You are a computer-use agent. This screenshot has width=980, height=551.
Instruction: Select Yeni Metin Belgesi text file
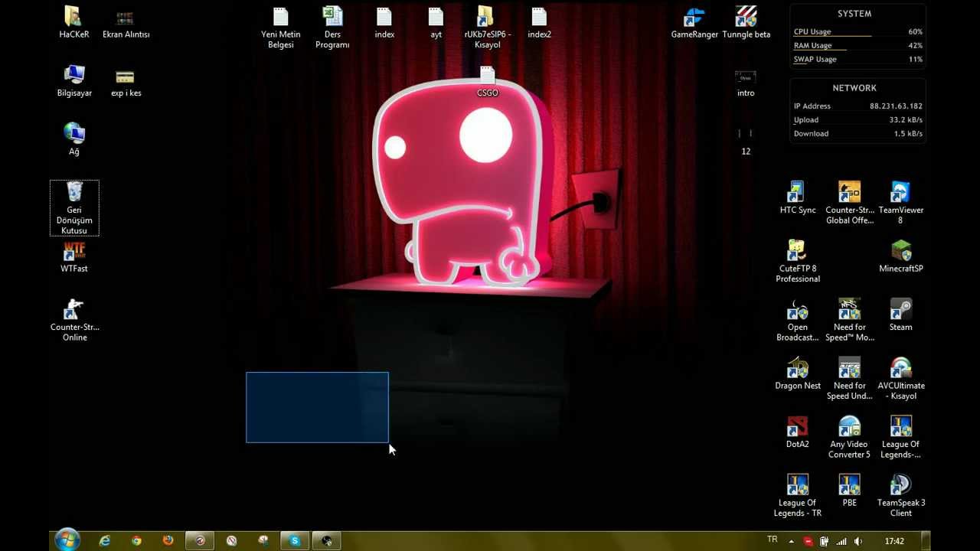tap(281, 28)
